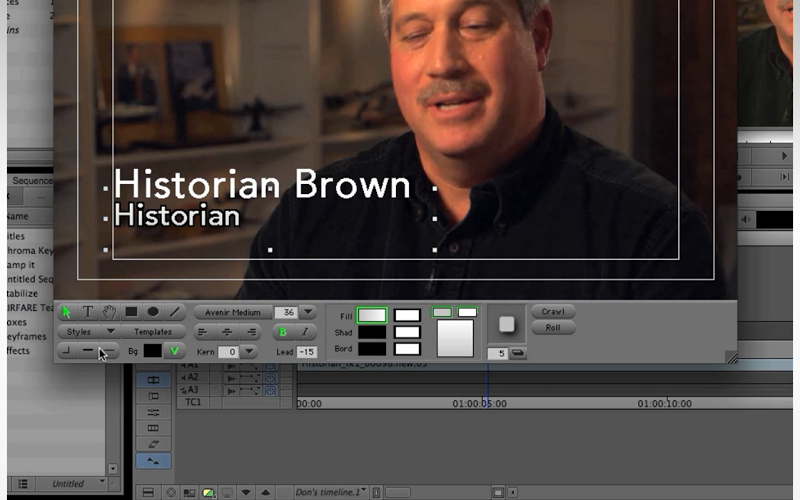The width and height of the screenshot is (800, 500).
Task: Click the Fill color swatch
Action: [x=372, y=315]
